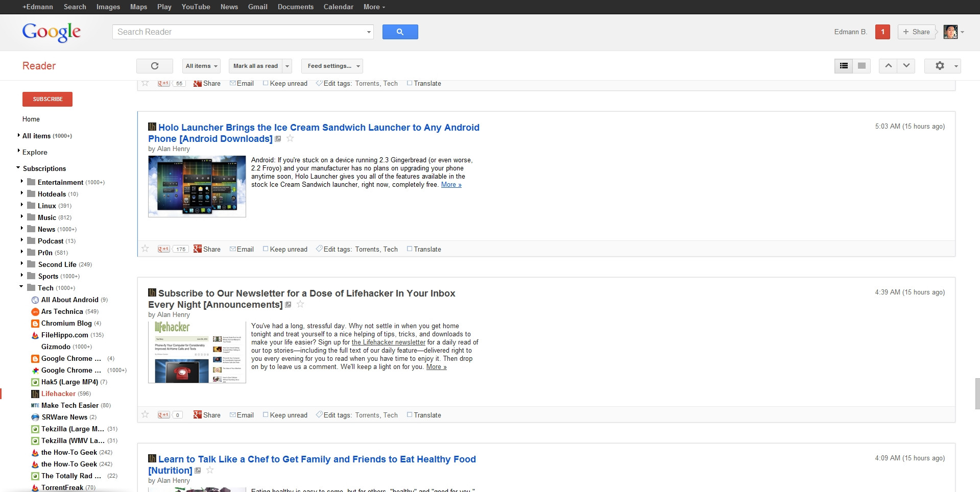Click Mark all as read button

click(255, 66)
